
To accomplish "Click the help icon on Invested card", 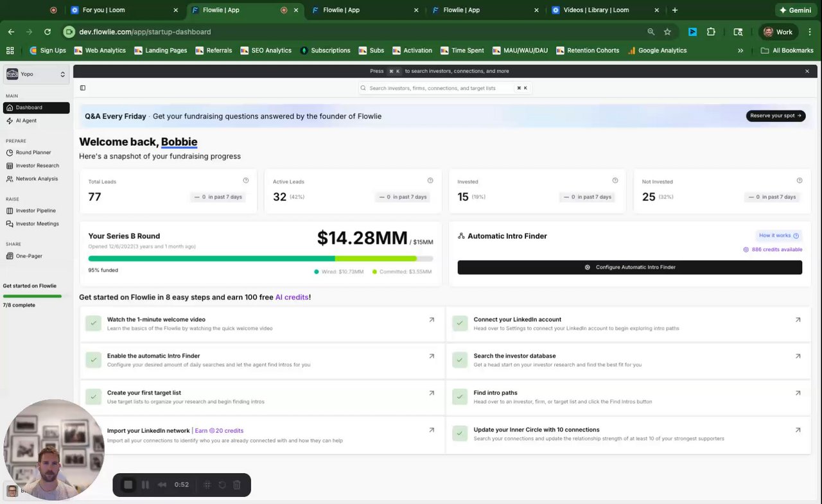I will click(x=615, y=181).
